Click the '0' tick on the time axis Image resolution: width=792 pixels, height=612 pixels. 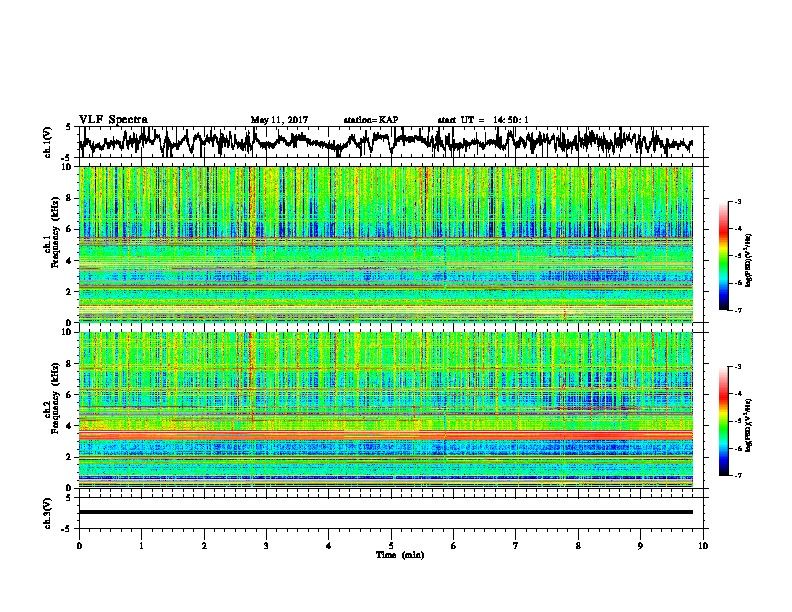79,546
